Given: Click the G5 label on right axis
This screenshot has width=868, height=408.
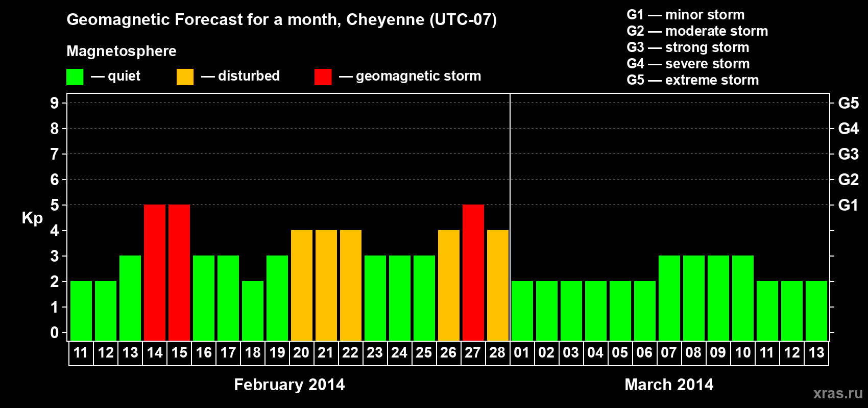Looking at the screenshot, I should coord(849,103).
